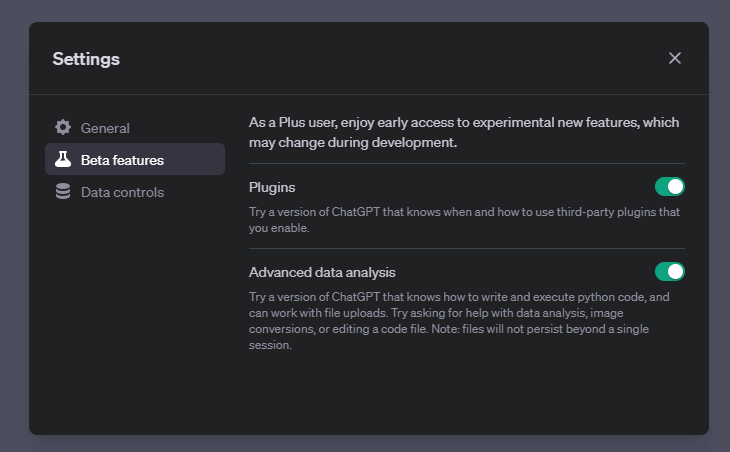Click the "Plugins" feature heading
Viewport: 730px width, 452px height.
(272, 188)
